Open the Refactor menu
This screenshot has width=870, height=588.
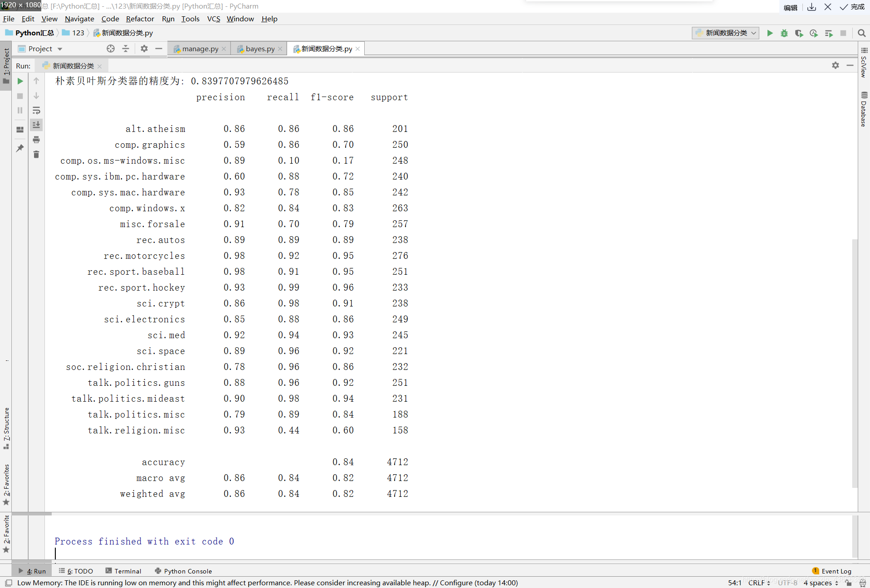point(140,19)
